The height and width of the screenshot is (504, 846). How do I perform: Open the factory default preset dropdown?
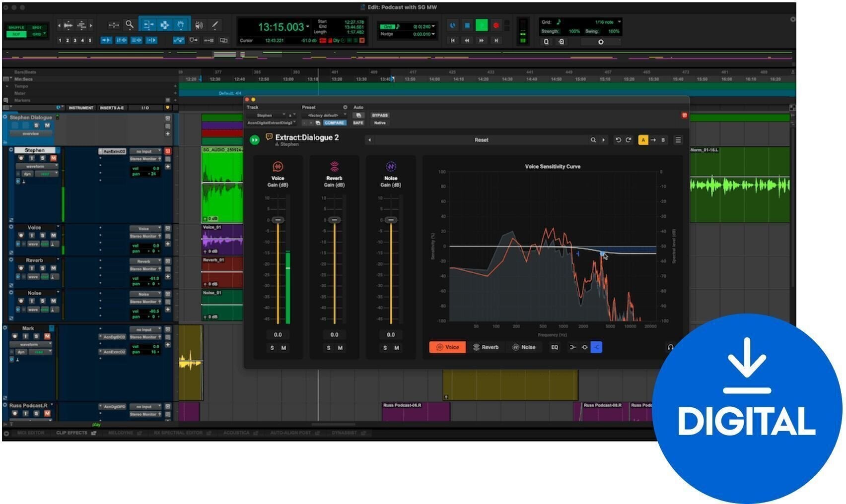[x=323, y=115]
